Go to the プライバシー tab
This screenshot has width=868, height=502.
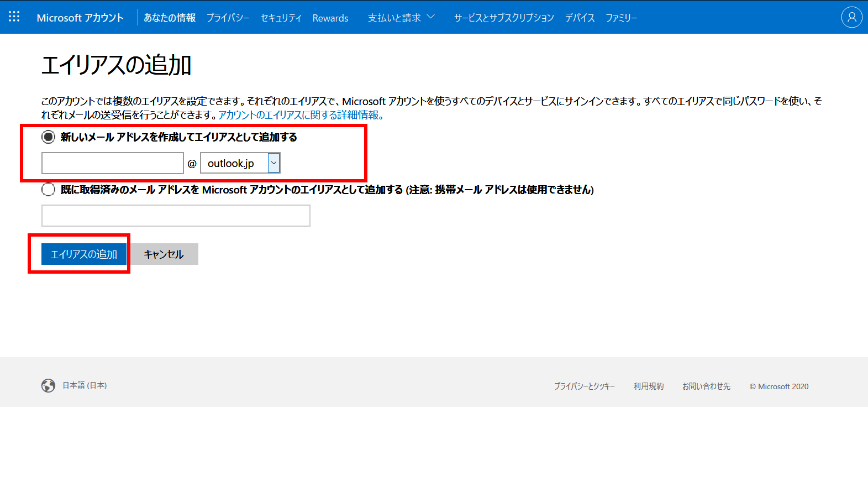tap(228, 18)
